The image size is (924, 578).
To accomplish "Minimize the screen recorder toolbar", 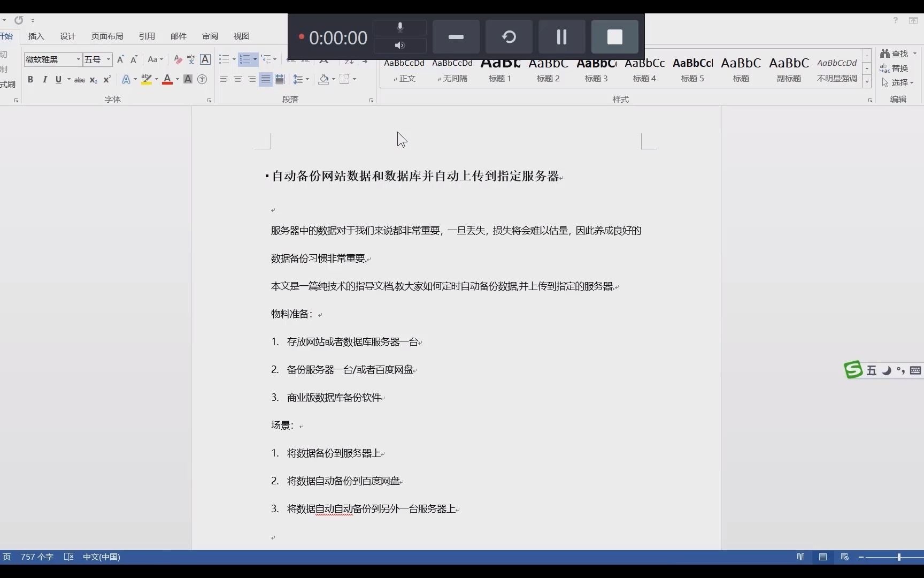I will (x=456, y=37).
